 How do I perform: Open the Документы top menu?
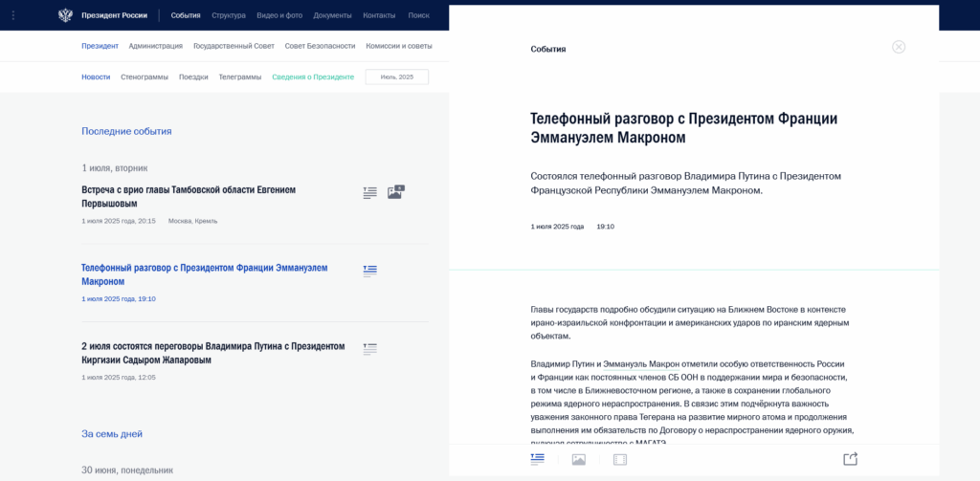[x=332, y=15]
